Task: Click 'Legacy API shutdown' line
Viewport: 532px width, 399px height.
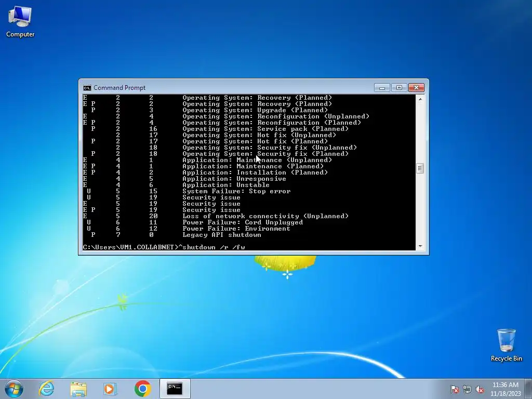Action: [222, 235]
